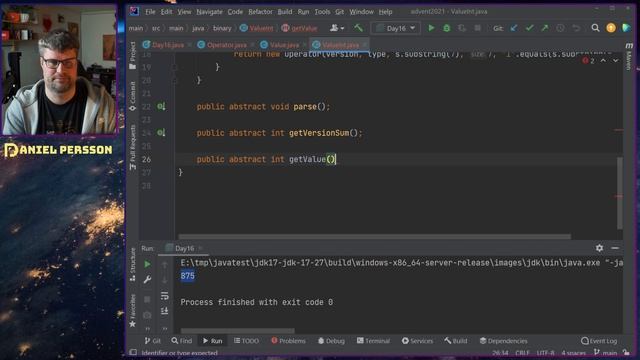Open the Refactor menu
Screen dimensions: 640x360
pos(260,12)
